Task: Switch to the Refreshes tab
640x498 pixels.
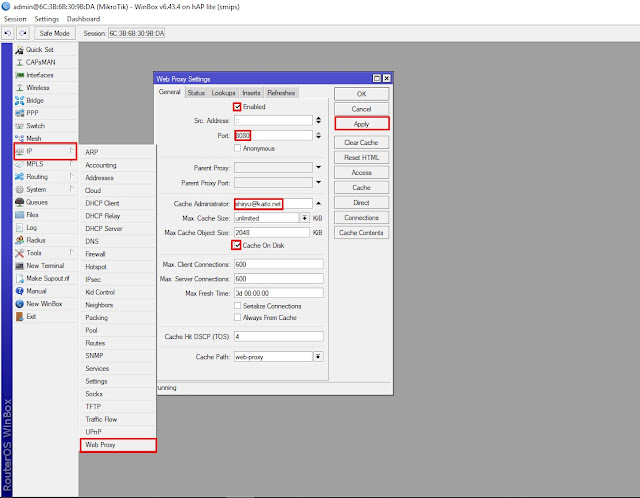Action: [x=281, y=93]
